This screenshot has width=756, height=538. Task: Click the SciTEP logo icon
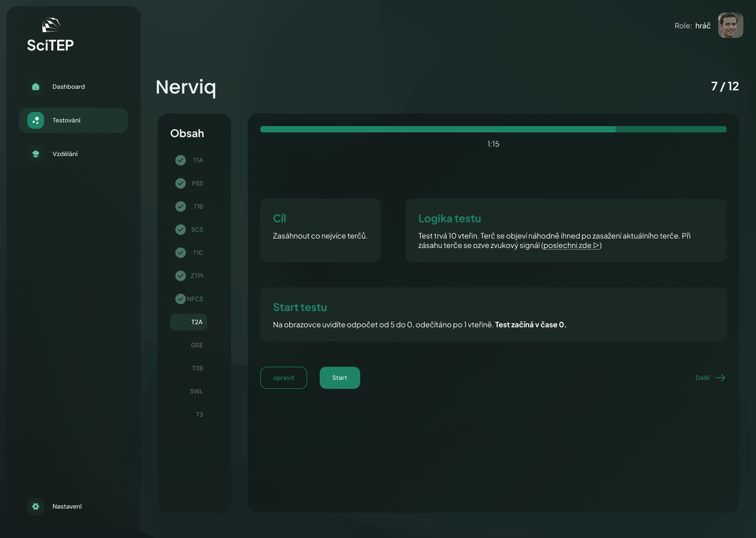point(51,25)
